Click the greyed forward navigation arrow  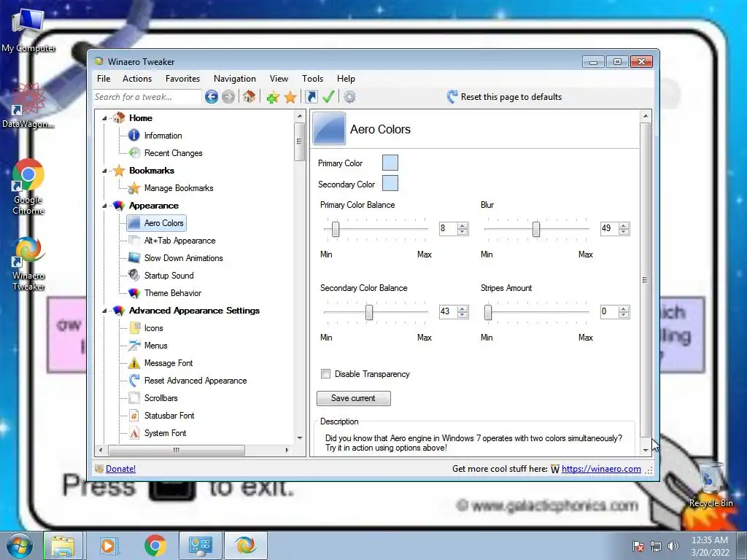[228, 97]
